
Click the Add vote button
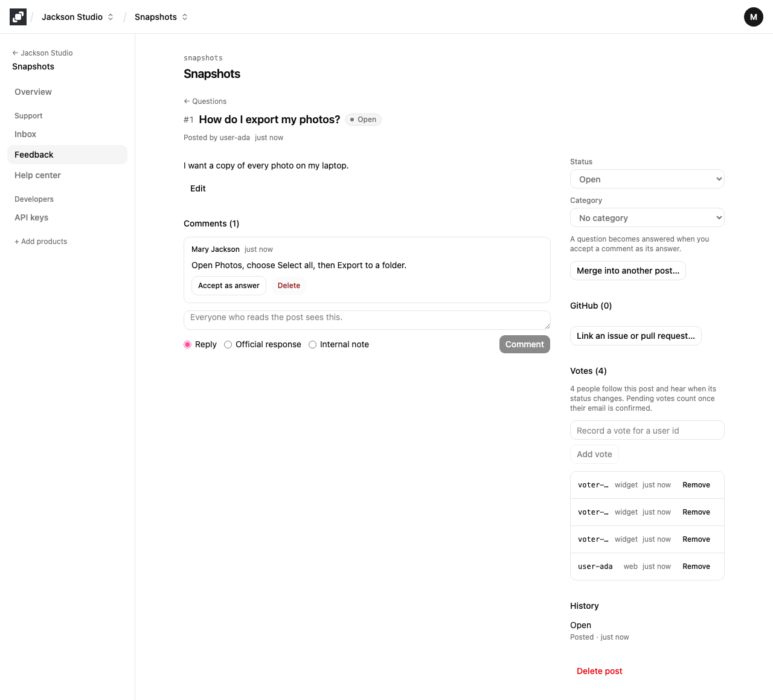point(594,454)
